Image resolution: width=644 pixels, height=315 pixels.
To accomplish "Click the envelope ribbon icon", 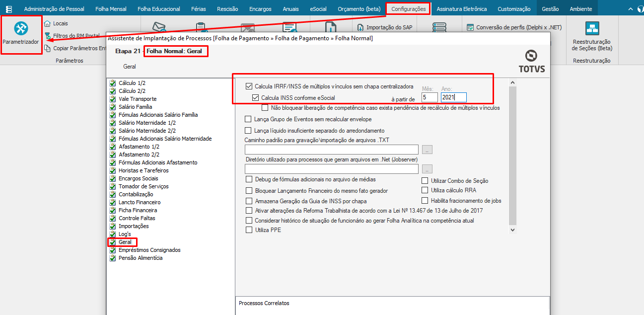I will 159,27.
